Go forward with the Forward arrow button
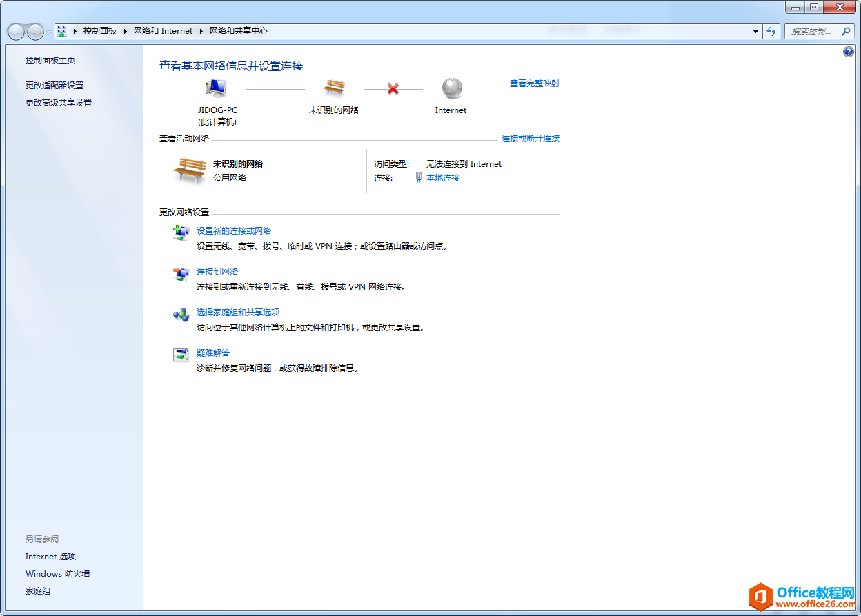Screen dimensions: 861x616 click(x=35, y=31)
